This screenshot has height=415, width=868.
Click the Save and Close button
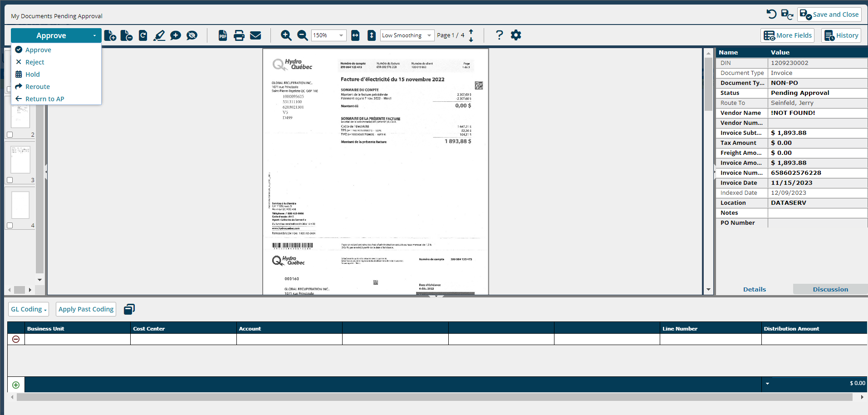(x=829, y=15)
